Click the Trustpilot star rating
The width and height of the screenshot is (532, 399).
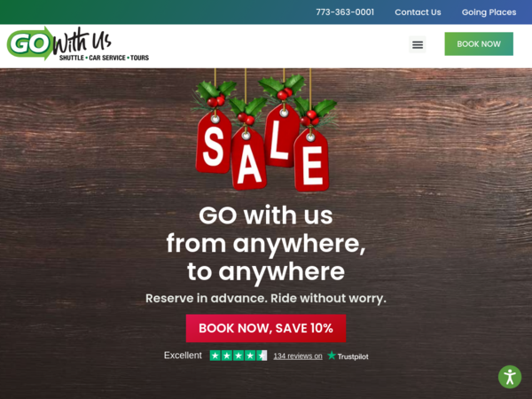click(239, 356)
